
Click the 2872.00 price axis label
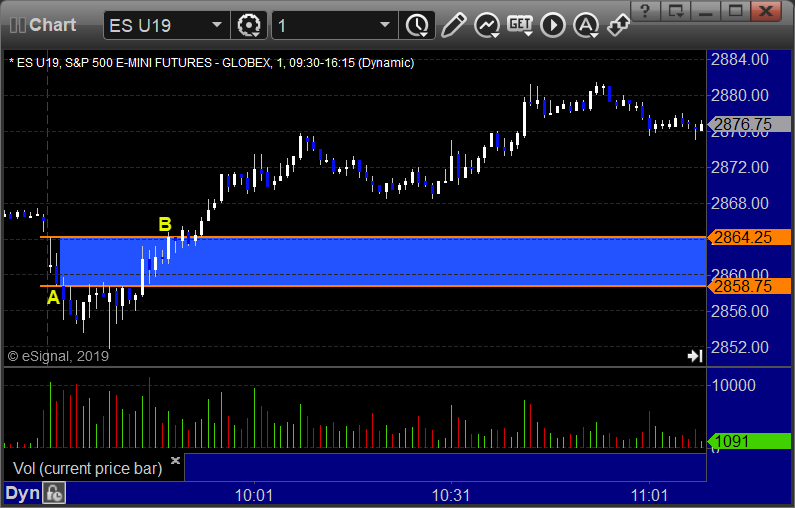click(x=740, y=167)
